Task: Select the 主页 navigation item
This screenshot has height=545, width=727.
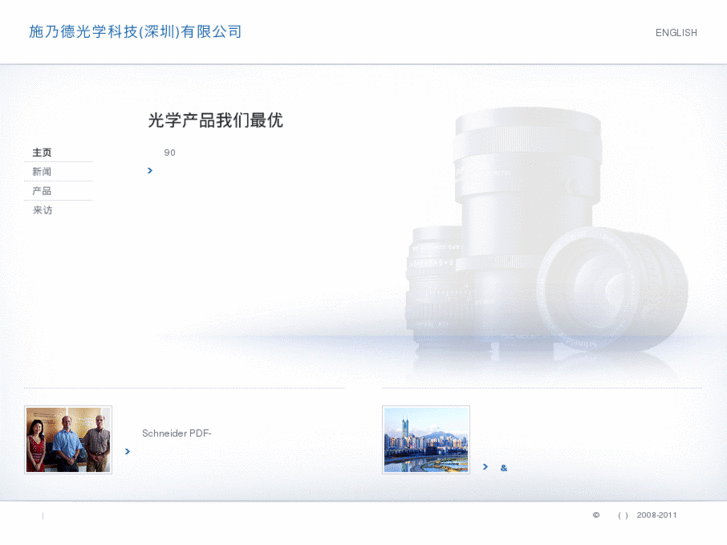Action: point(42,152)
